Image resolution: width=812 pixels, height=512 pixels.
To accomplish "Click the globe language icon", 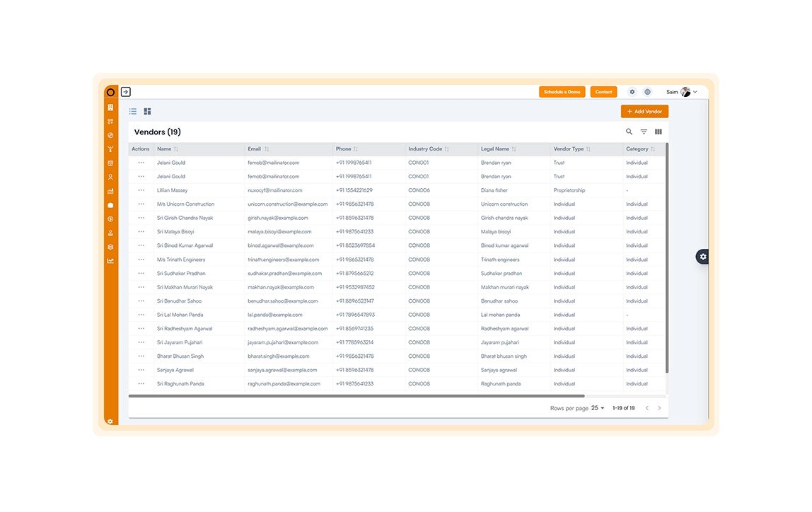I will (x=647, y=92).
